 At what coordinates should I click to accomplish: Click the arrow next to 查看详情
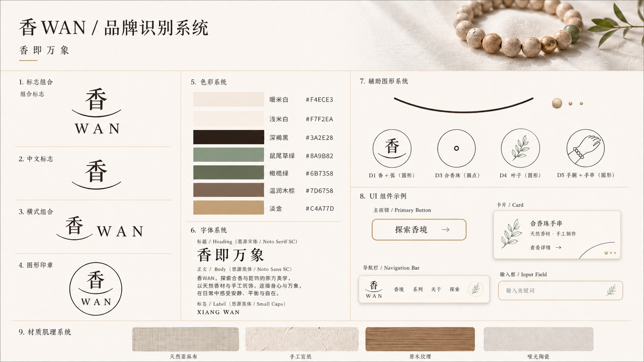point(558,247)
